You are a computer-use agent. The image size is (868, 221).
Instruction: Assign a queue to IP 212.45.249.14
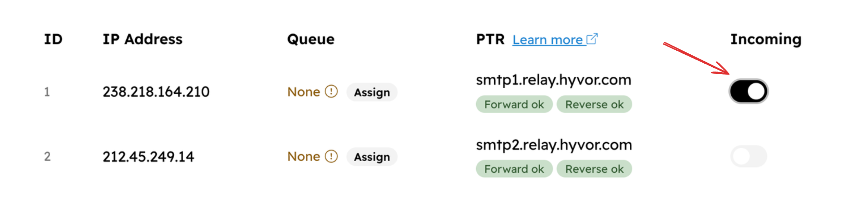click(372, 157)
